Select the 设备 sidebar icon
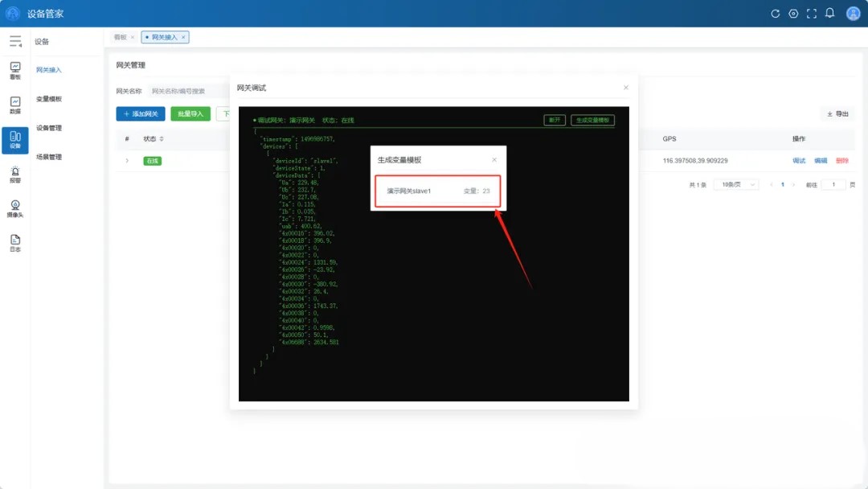 15,140
